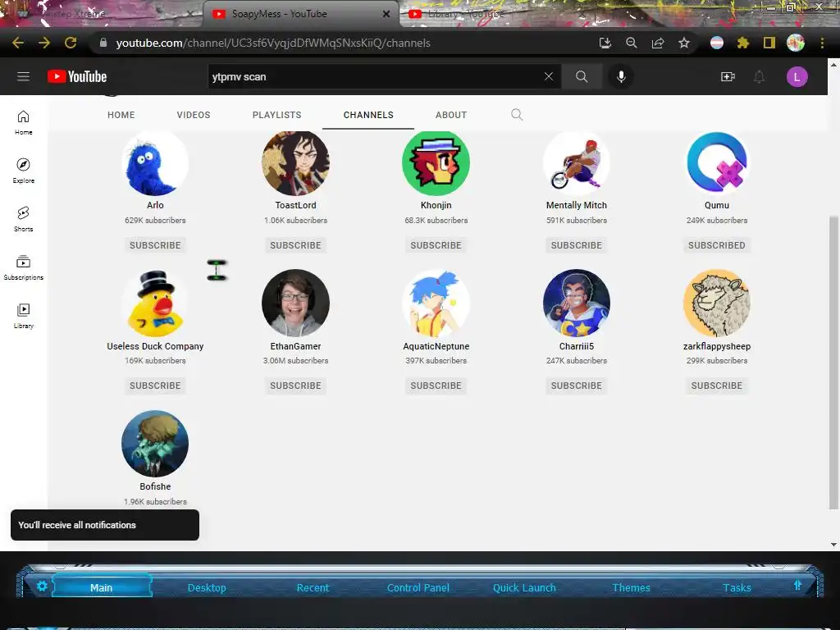The height and width of the screenshot is (630, 840).
Task: Open the notifications bell
Action: point(759,76)
